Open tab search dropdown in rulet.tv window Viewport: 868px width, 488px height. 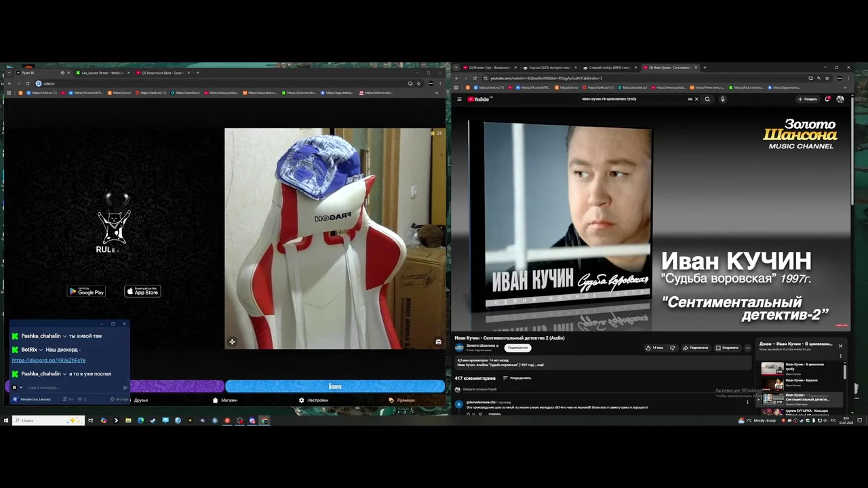7,73
